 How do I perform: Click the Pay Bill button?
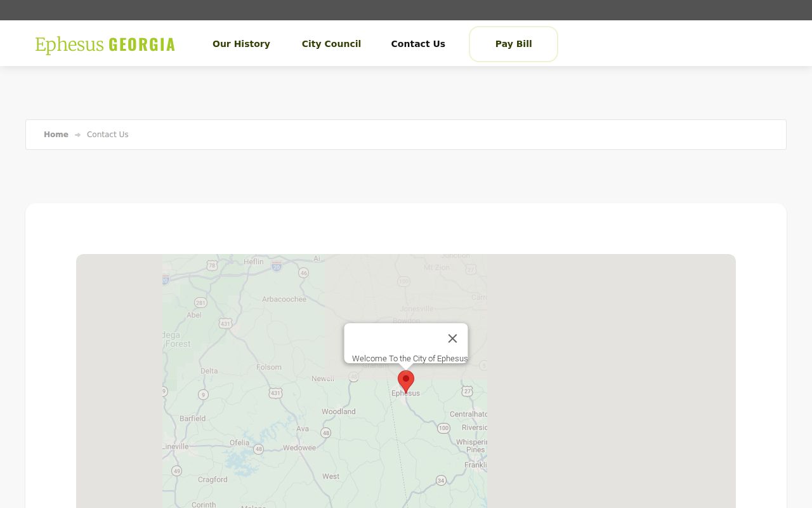(x=513, y=44)
